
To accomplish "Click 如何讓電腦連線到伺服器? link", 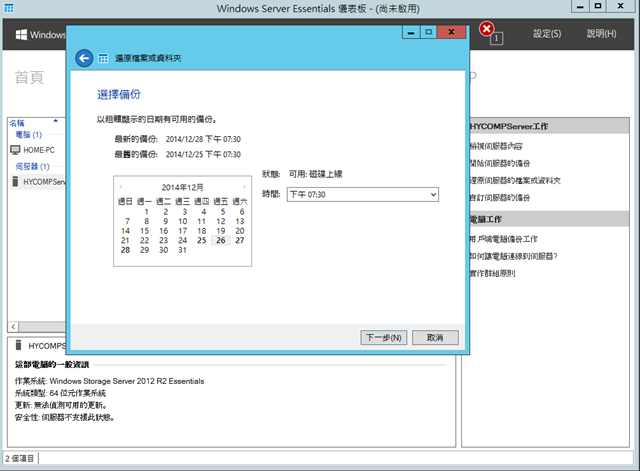I will click(513, 256).
